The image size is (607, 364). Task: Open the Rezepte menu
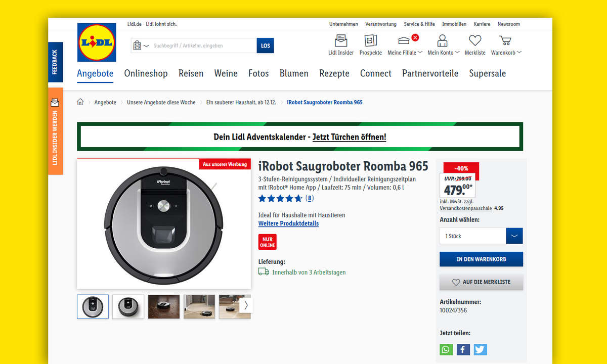tap(334, 73)
